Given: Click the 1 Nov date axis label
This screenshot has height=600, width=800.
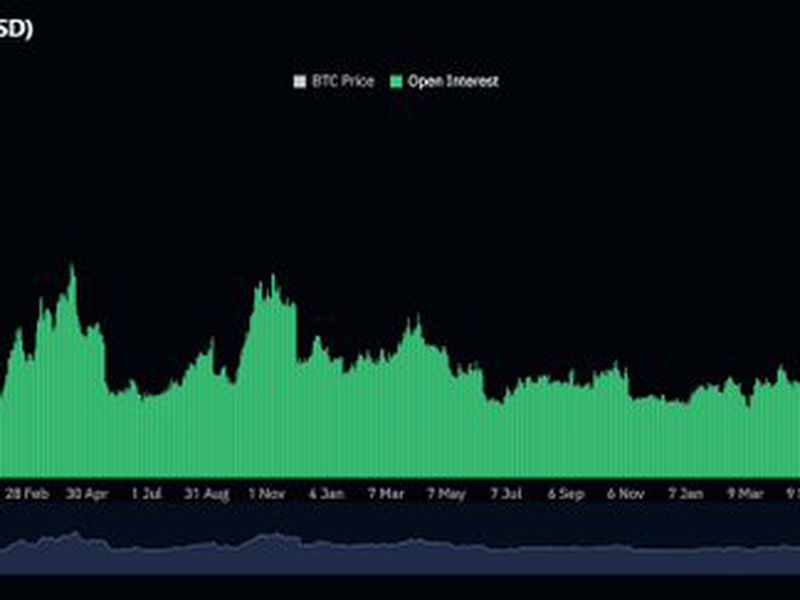Looking at the screenshot, I should coord(267,493).
